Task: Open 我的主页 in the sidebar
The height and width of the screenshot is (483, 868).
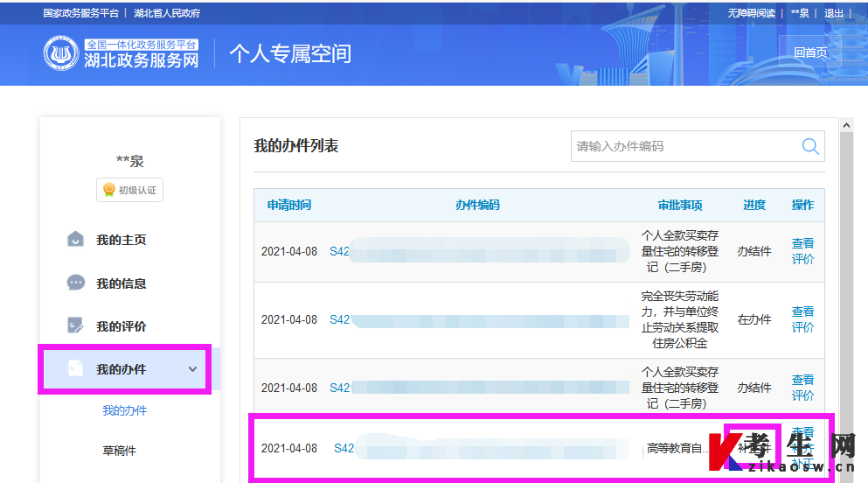Action: pyautogui.click(x=122, y=240)
